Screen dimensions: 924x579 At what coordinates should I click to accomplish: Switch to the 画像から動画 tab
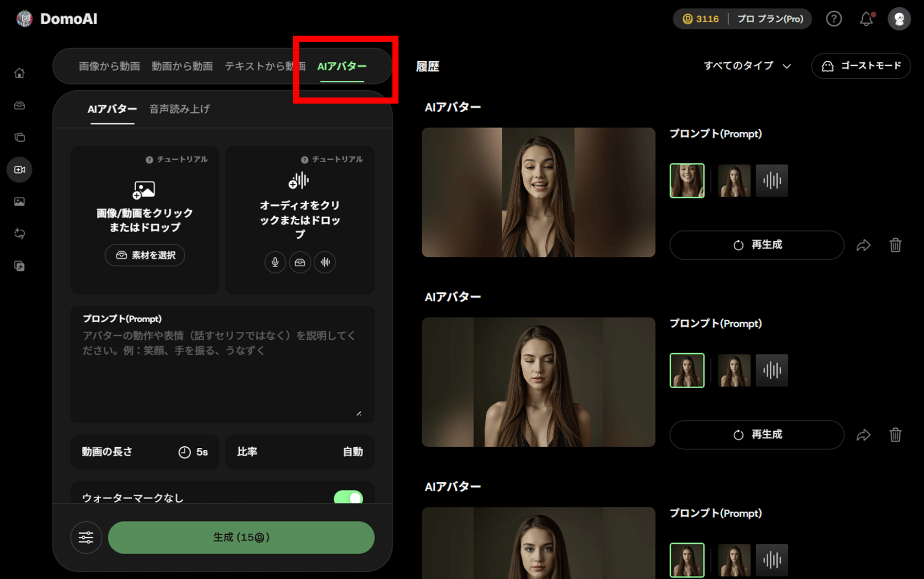[x=109, y=66]
